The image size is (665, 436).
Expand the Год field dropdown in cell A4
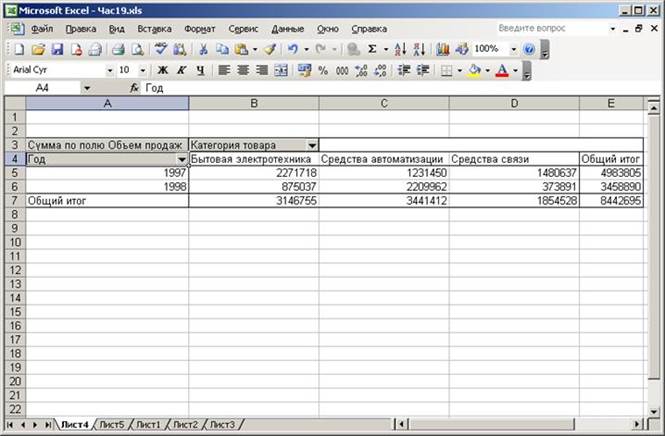[182, 159]
